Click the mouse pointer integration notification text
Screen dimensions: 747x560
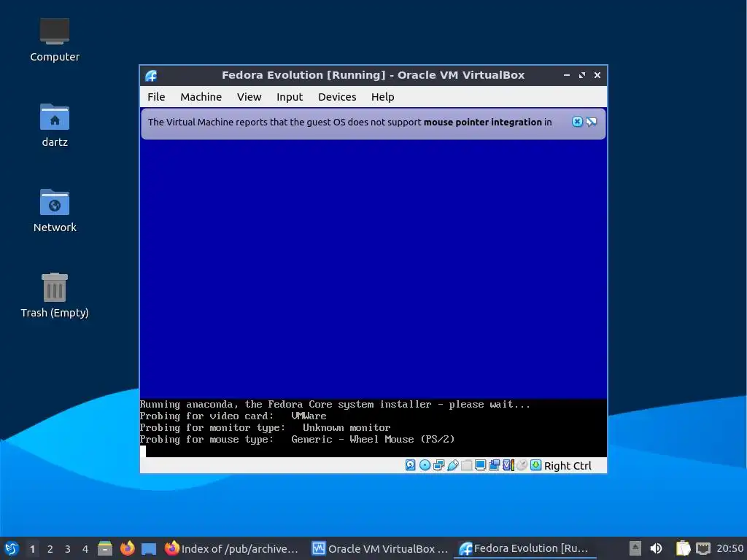[x=349, y=122]
